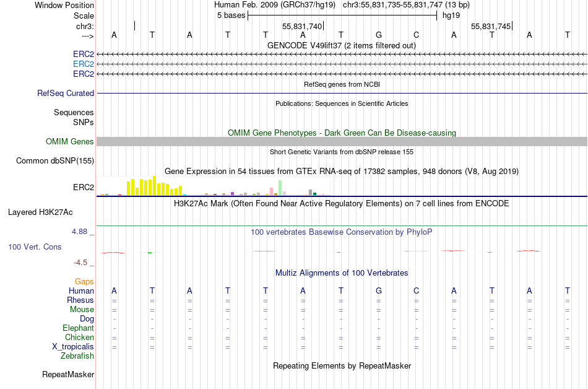The width and height of the screenshot is (588, 389).
Task: Click the Layered H3K27Ac label
Action: [40, 212]
